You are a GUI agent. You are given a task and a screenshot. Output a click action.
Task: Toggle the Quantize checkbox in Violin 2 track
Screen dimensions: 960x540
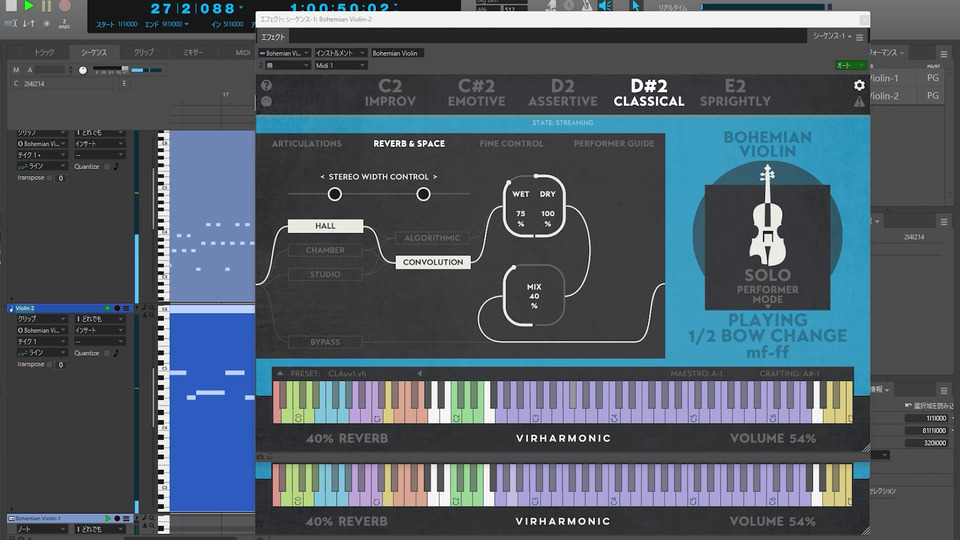[107, 353]
